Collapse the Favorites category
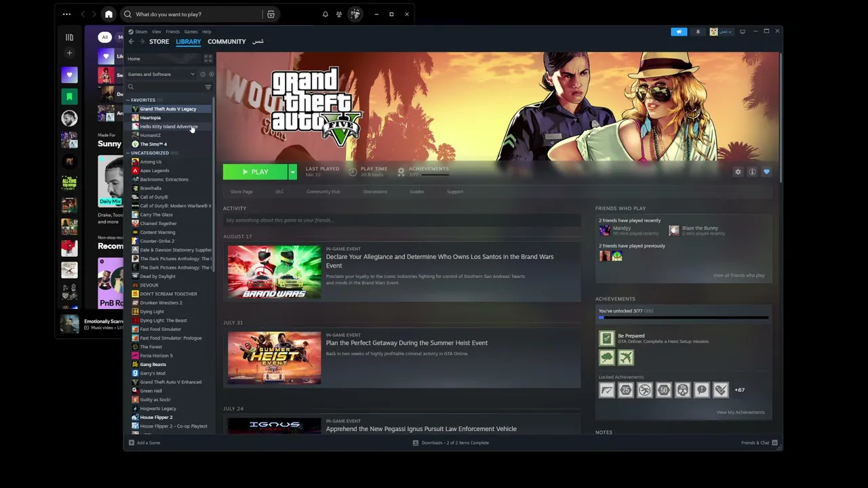 [x=127, y=100]
